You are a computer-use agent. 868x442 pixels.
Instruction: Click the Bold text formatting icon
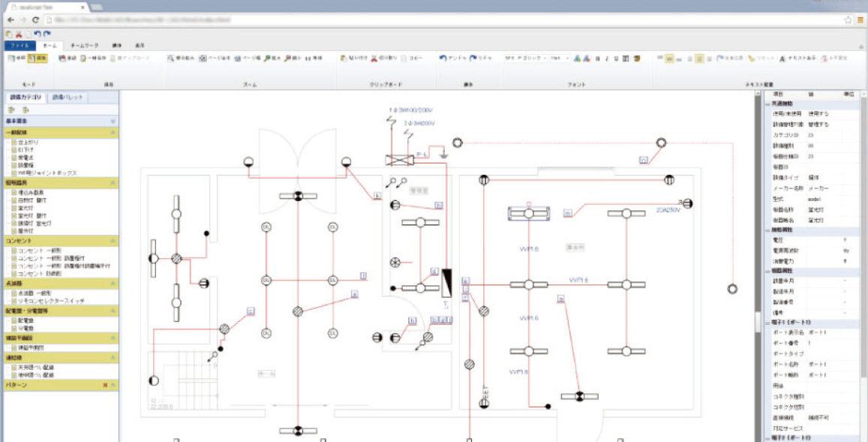[x=598, y=58]
